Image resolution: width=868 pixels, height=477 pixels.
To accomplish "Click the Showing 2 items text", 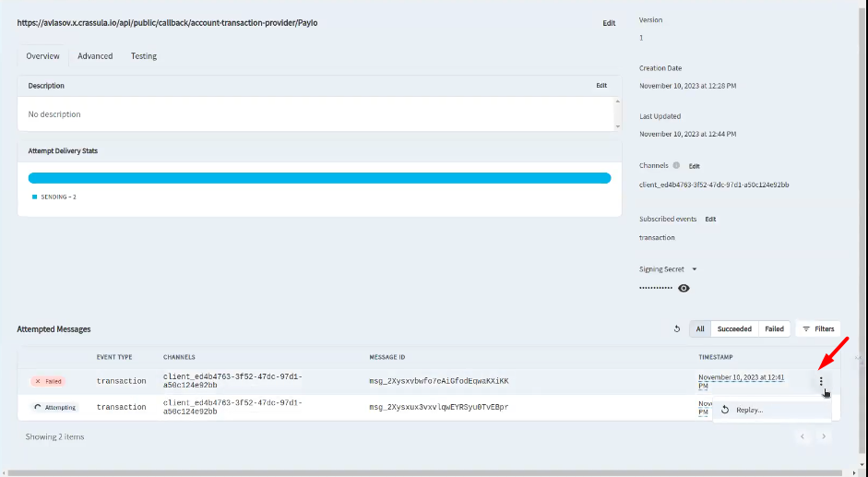I will [54, 436].
